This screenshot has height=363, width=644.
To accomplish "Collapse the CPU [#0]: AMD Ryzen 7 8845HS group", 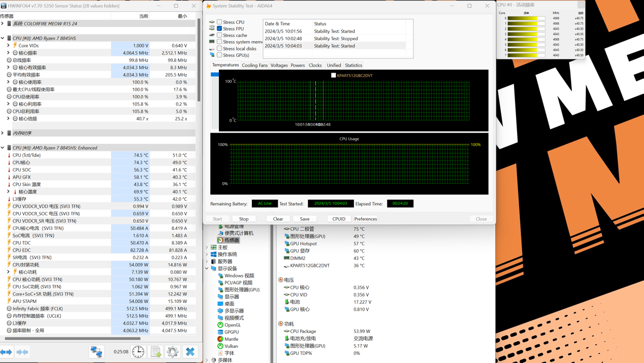I will click(x=3, y=38).
